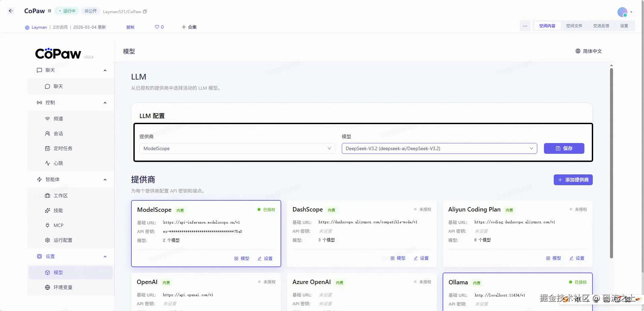Switch to the top-right 设置 tab
Image resolution: width=644 pixels, height=311 pixels.
(624, 26)
